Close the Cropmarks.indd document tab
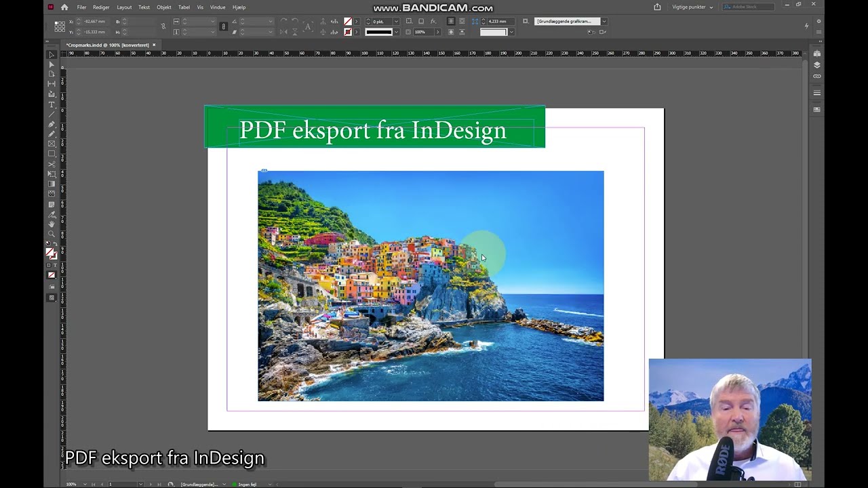 point(154,45)
